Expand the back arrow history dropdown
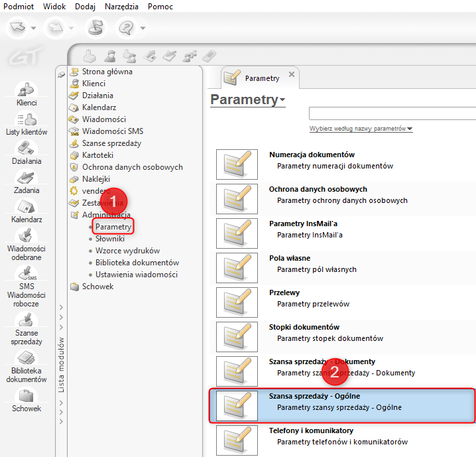Viewport: 476px width, 457px height. [x=33, y=29]
